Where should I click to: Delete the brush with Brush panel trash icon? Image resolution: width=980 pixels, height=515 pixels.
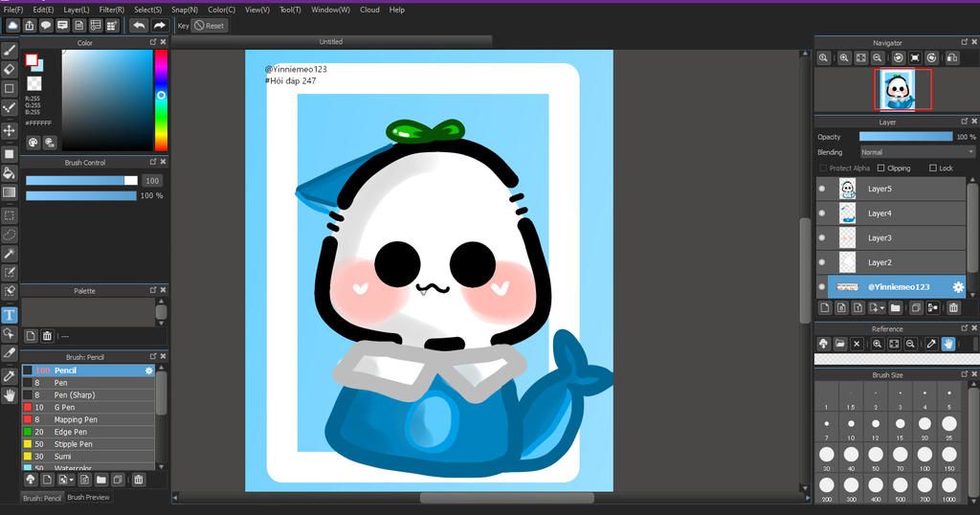pyautogui.click(x=139, y=480)
